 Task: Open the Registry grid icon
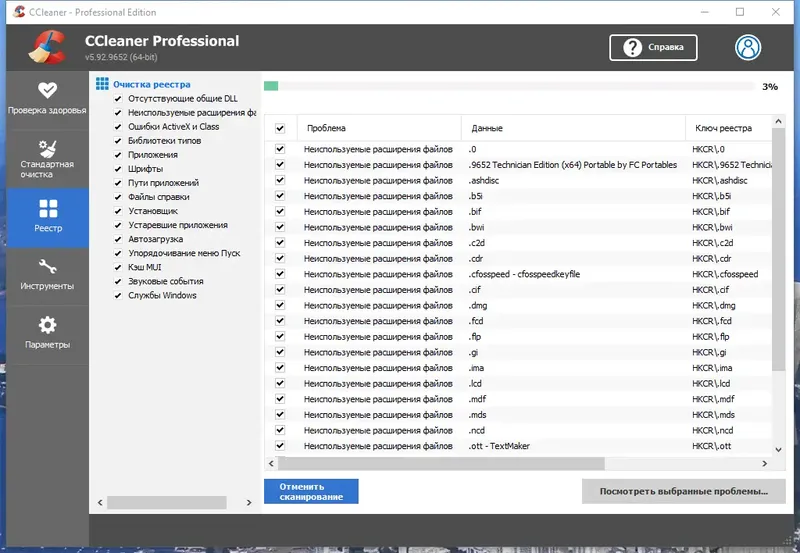[x=47, y=209]
